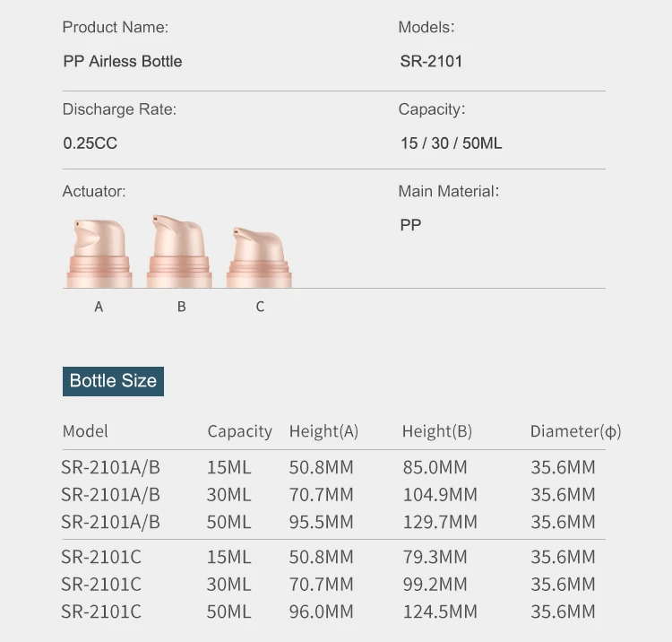Select the PP Airless Bottle product name
Viewport: 672px width, 642px height.
123,61
